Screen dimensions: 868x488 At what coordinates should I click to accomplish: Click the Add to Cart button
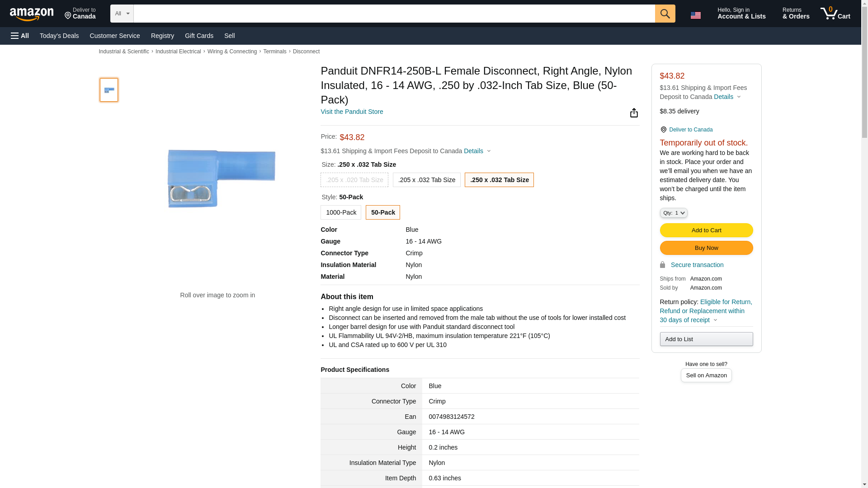pyautogui.click(x=706, y=230)
